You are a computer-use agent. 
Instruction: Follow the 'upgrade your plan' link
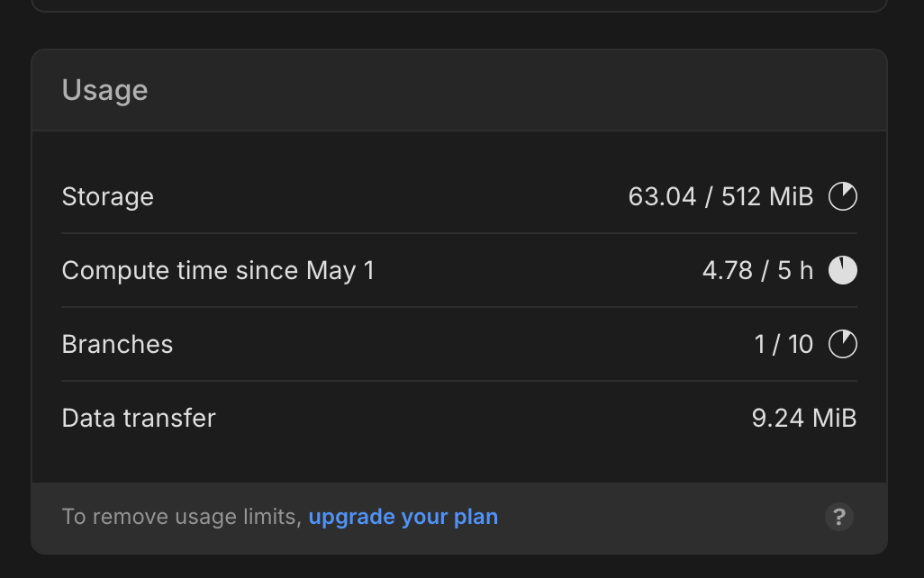pyautogui.click(x=403, y=517)
